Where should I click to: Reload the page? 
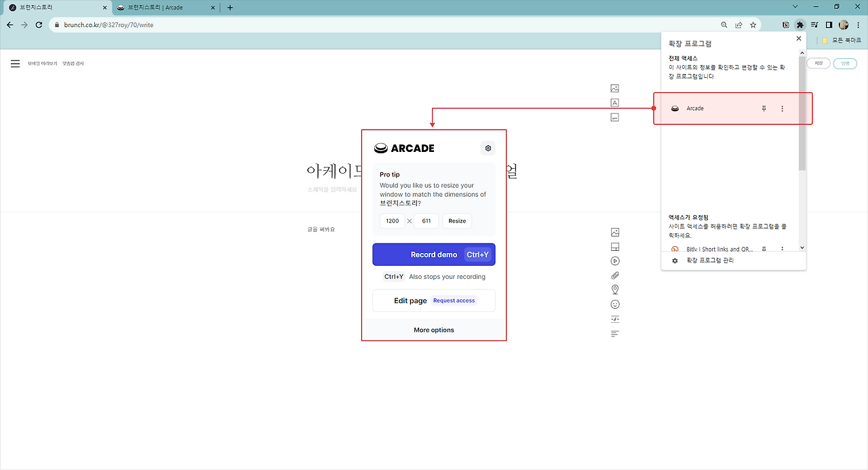coord(39,25)
